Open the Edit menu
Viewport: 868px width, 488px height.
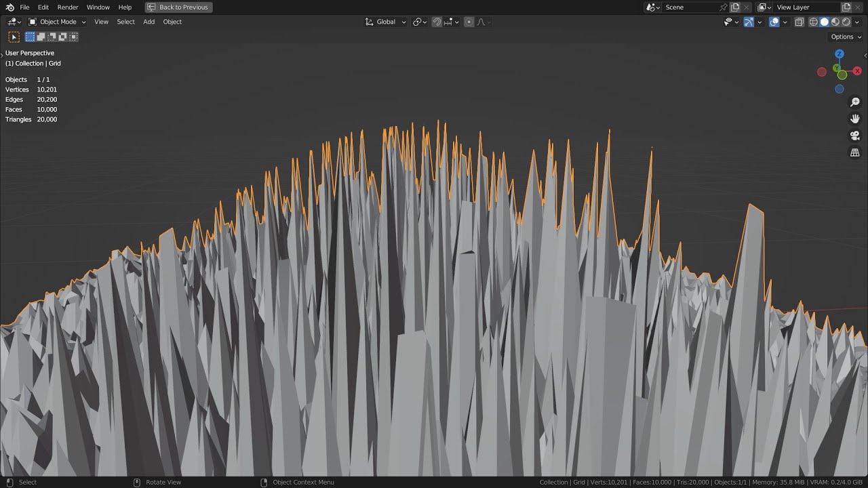(43, 7)
